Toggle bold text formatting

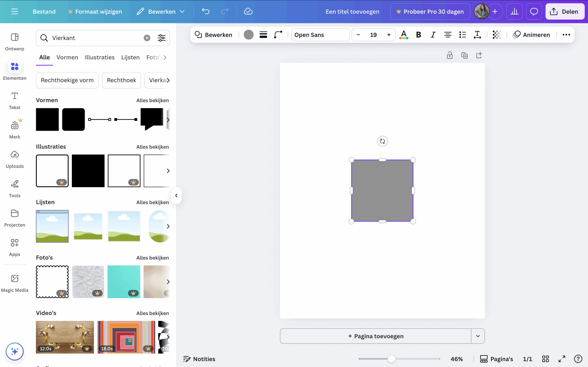click(418, 35)
